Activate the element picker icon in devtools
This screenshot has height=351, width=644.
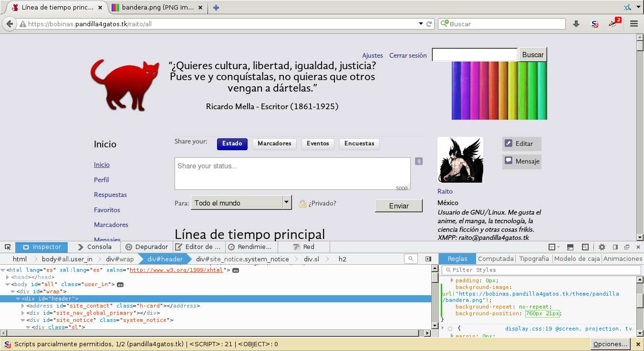[x=8, y=247]
